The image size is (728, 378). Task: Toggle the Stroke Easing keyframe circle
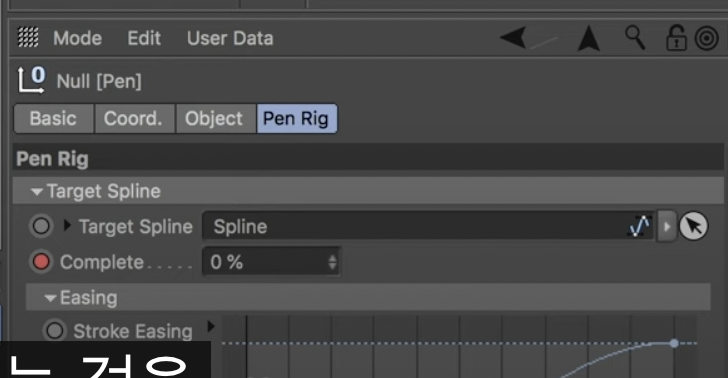pyautogui.click(x=54, y=331)
